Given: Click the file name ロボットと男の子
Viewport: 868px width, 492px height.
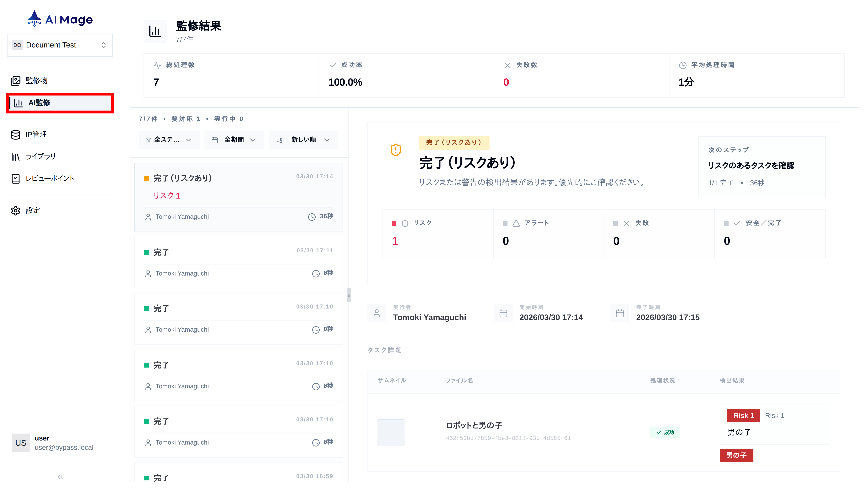Looking at the screenshot, I should [x=474, y=425].
